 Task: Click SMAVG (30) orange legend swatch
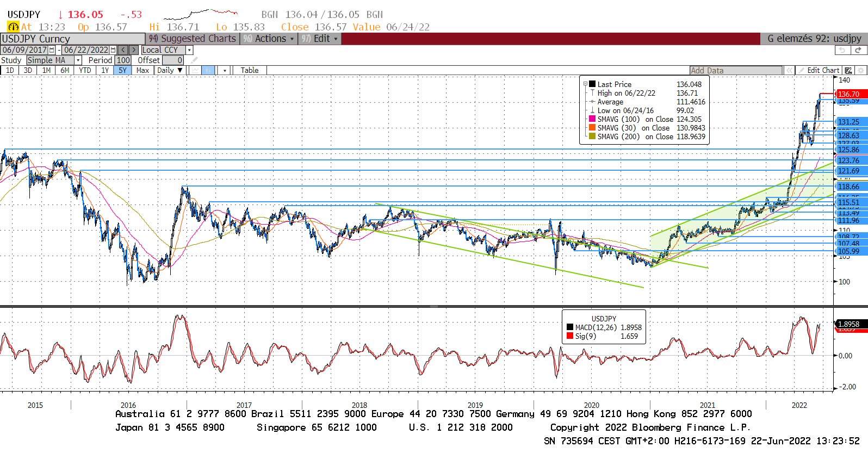pos(592,128)
